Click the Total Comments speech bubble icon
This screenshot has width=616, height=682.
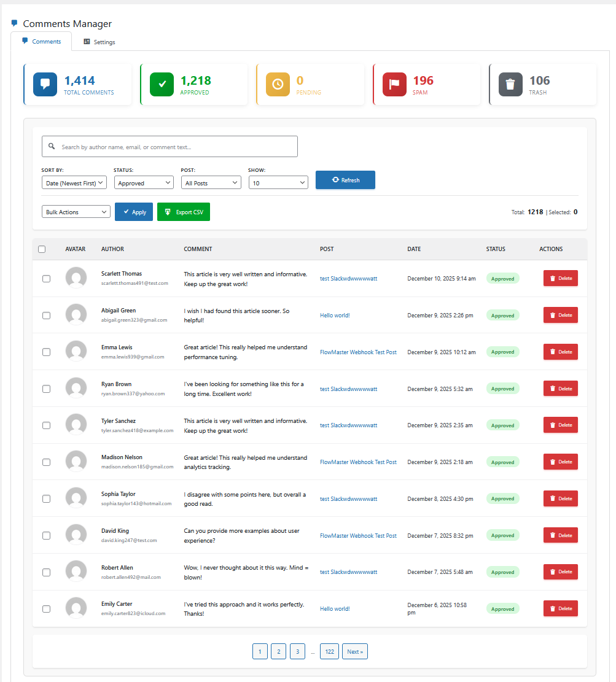[45, 85]
